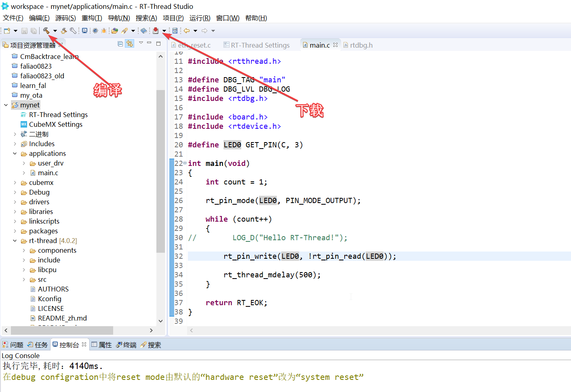Toggle the 控制台 console view tab
The width and height of the screenshot is (571, 392).
pos(69,344)
